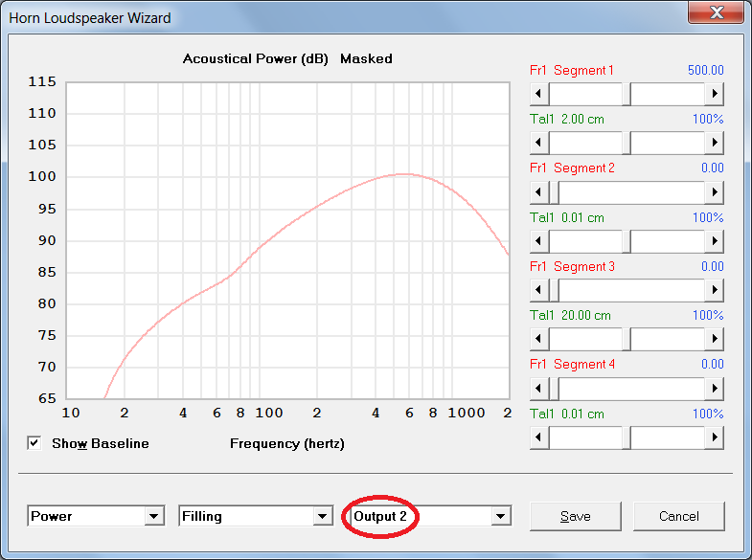This screenshot has height=560, width=752.
Task: Click the Fr1 Segment 1 label
Action: (572, 71)
